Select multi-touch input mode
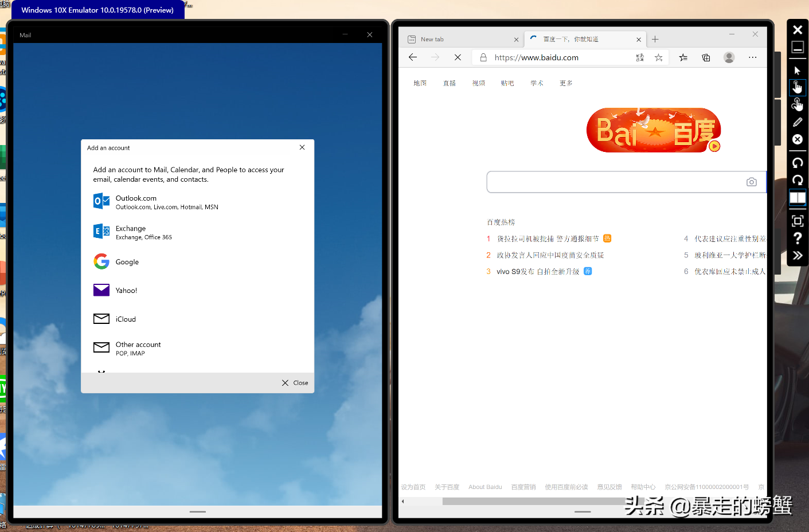809x532 pixels. pyautogui.click(x=798, y=104)
